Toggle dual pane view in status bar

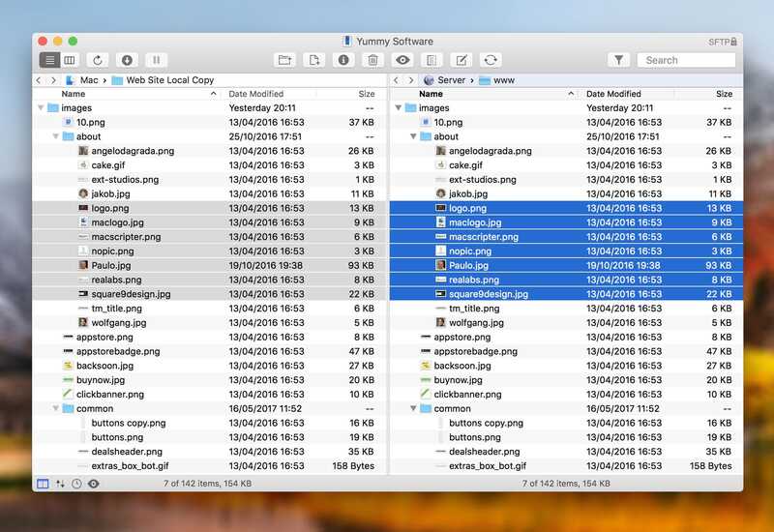(x=43, y=484)
